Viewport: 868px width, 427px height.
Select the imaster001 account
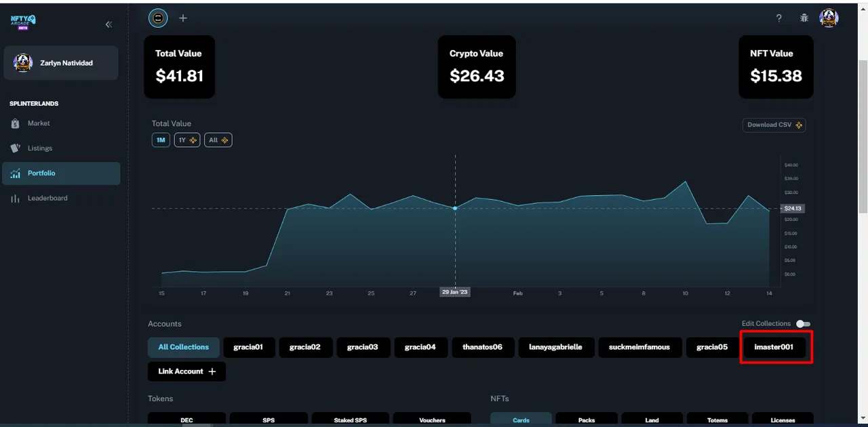point(774,348)
